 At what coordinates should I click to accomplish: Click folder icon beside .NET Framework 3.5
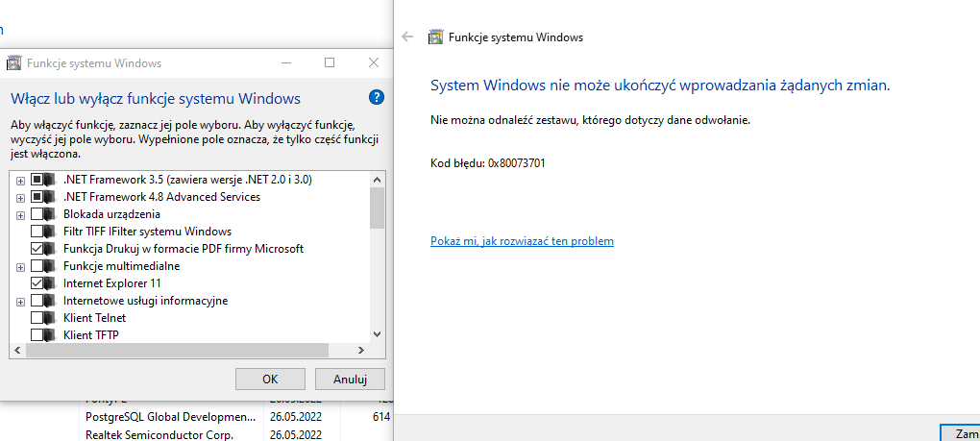49,180
